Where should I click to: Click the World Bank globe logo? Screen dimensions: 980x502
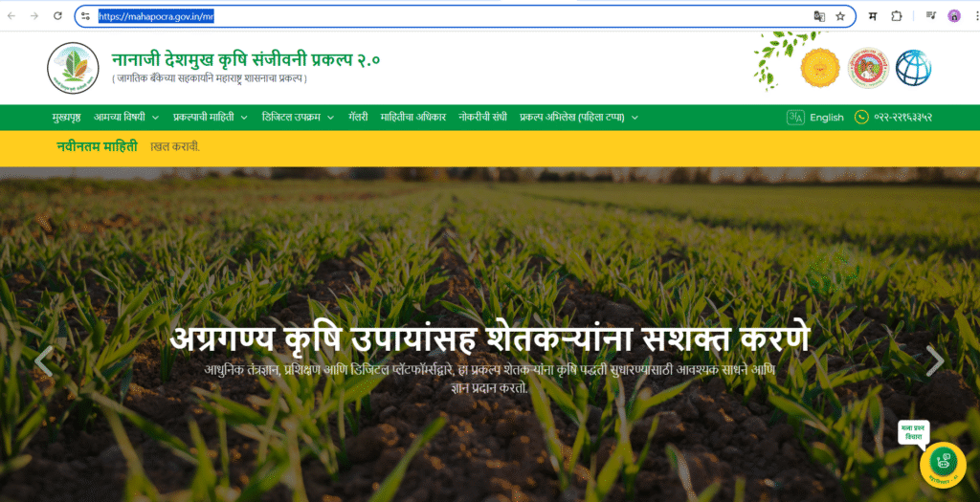click(913, 68)
